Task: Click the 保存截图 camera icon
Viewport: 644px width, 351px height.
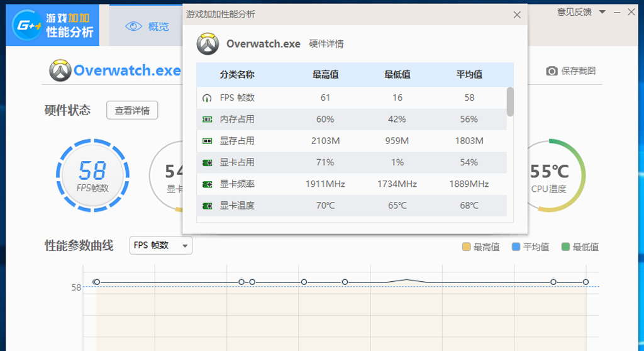Action: [x=552, y=71]
